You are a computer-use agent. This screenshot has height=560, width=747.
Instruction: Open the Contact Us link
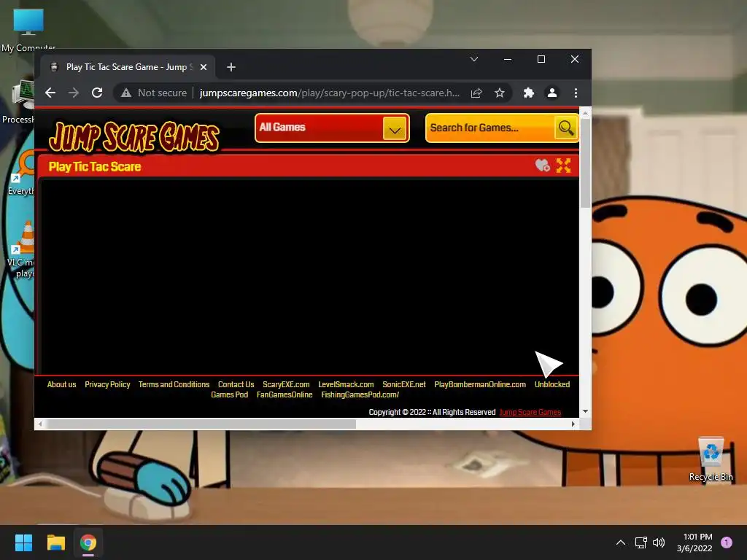pos(236,384)
